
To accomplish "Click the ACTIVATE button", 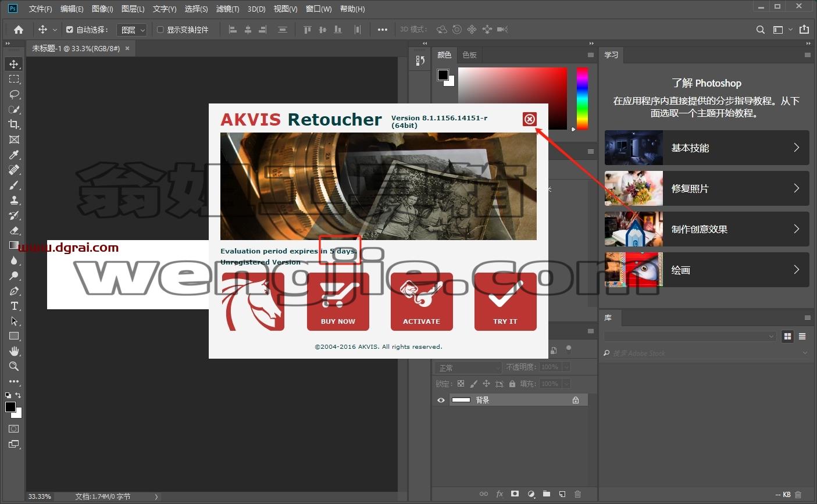I will click(422, 302).
